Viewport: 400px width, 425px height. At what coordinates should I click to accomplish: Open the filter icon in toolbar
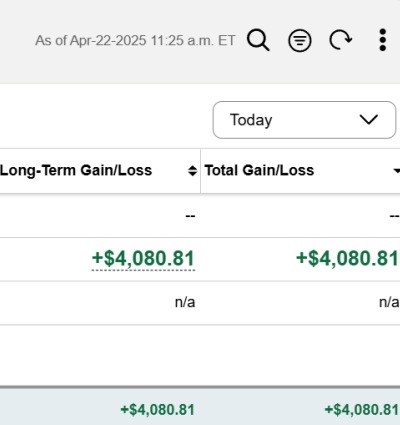tap(300, 41)
